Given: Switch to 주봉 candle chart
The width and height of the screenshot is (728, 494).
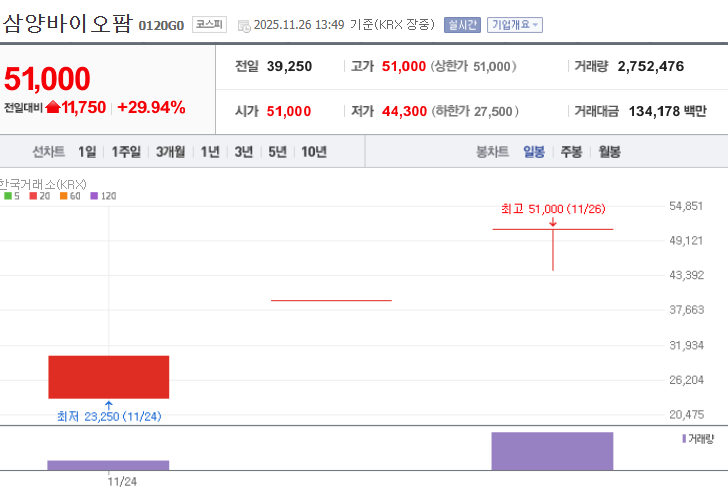Looking at the screenshot, I should [572, 152].
